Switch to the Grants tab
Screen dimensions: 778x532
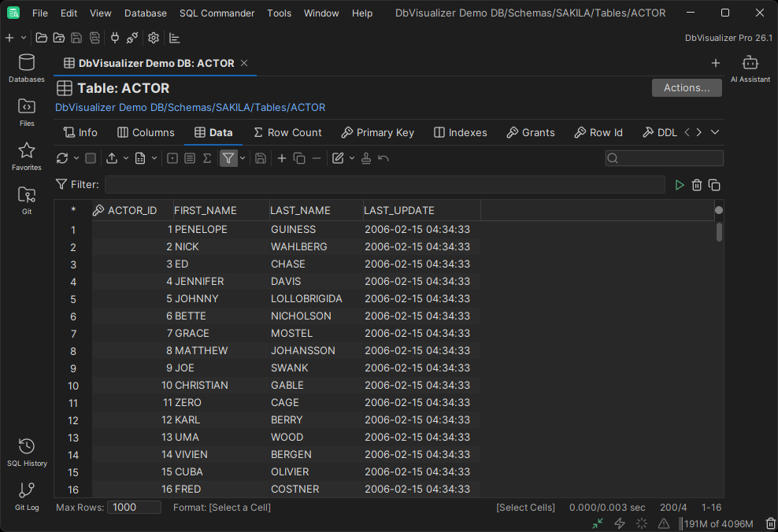[531, 132]
